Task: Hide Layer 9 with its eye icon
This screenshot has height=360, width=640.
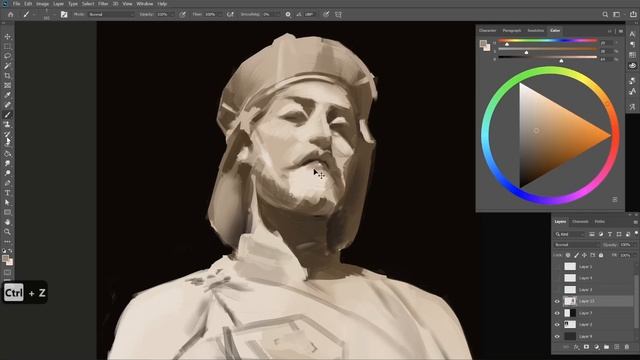Action: click(557, 336)
